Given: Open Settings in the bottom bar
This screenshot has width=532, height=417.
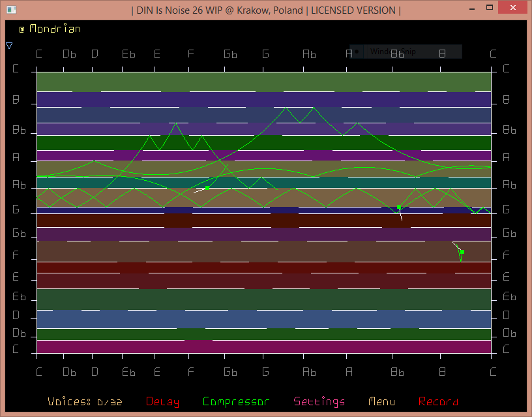Looking at the screenshot, I should point(319,402).
